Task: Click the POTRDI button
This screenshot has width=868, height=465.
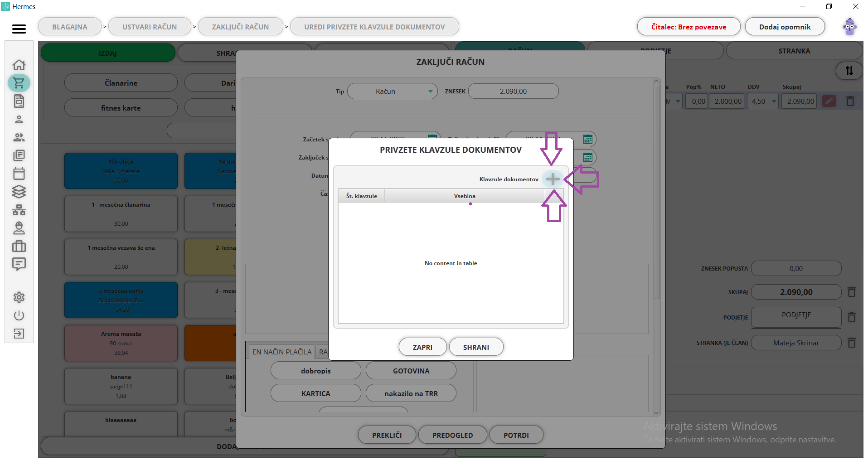Action: coord(516,435)
